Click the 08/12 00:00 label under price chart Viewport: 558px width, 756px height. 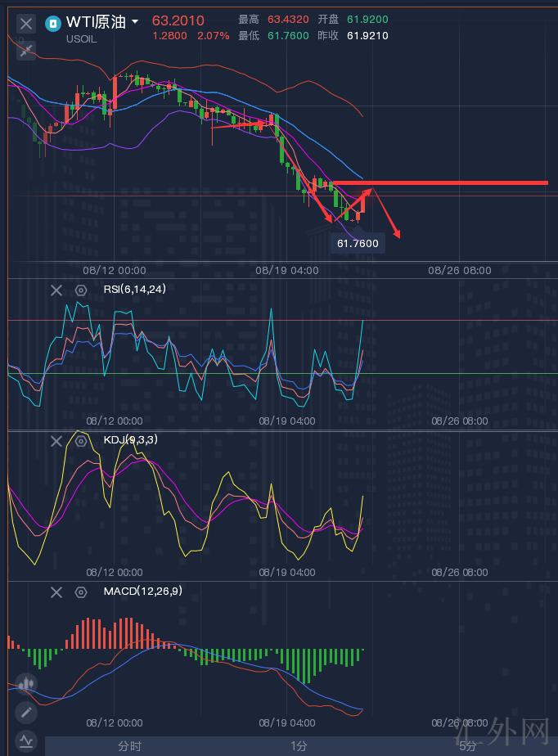pyautogui.click(x=115, y=271)
